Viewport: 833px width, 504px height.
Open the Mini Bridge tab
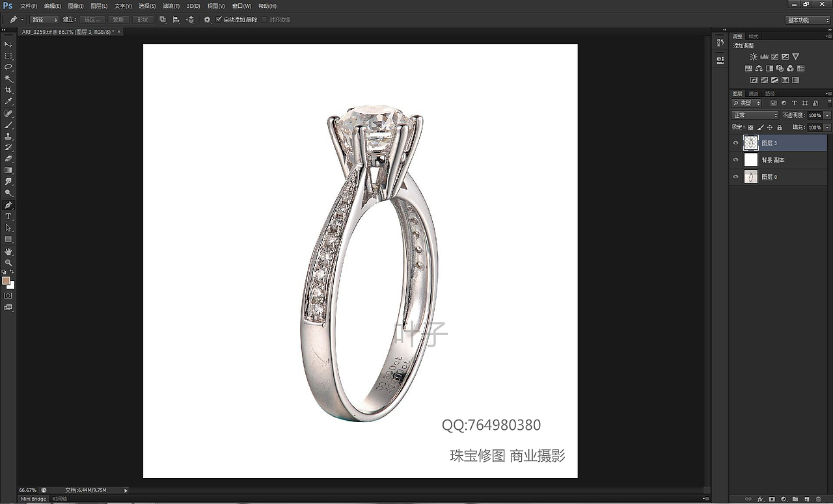(x=34, y=499)
